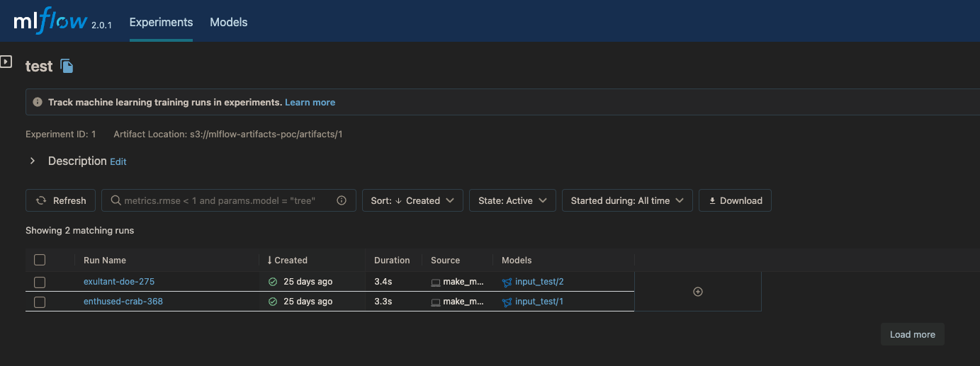This screenshot has width=980, height=366.
Task: Check the exultant-doe-275 run checkbox
Action: point(40,282)
